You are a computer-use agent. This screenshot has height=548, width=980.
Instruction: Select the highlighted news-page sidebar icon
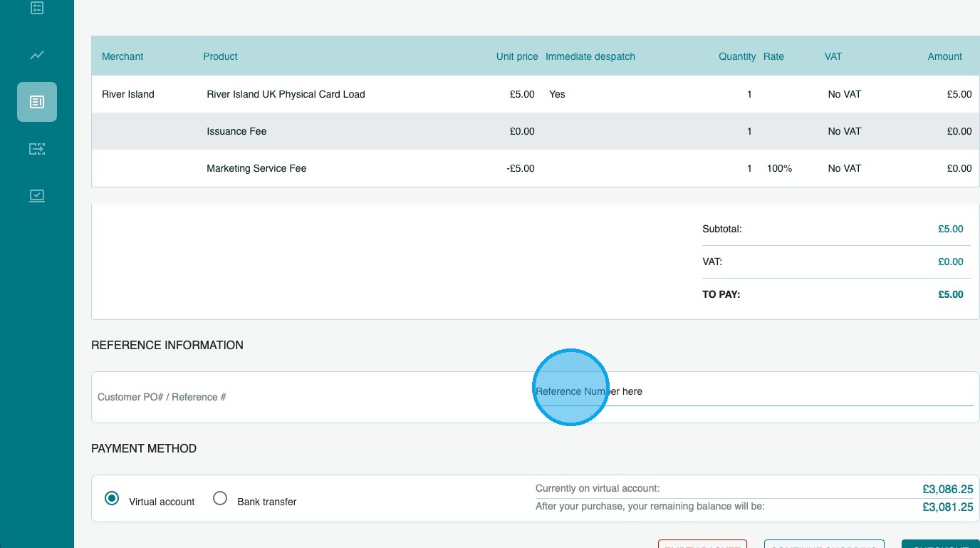tap(37, 102)
